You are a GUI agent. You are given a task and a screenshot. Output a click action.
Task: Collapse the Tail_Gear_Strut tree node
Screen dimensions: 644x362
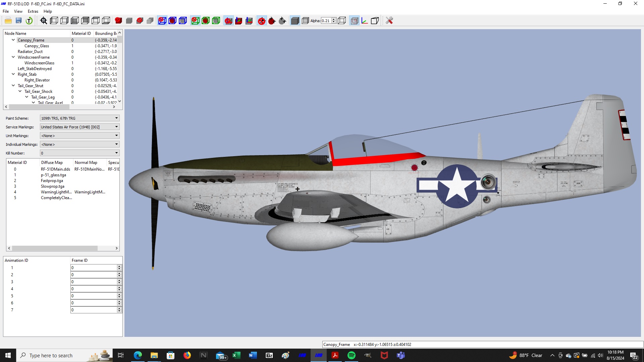pyautogui.click(x=13, y=85)
